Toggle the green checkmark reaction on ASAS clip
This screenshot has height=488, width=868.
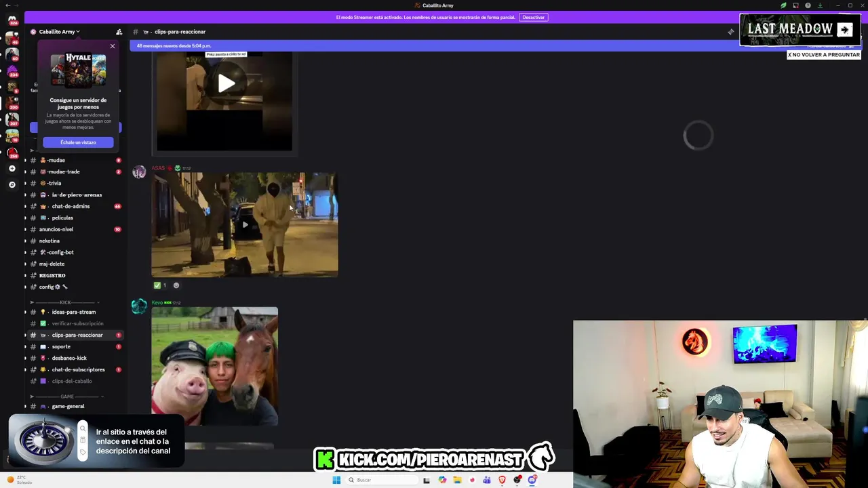tap(161, 285)
